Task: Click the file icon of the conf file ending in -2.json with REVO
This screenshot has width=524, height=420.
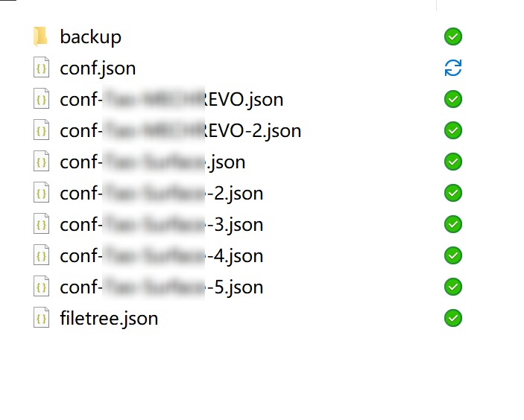Action: click(x=42, y=130)
